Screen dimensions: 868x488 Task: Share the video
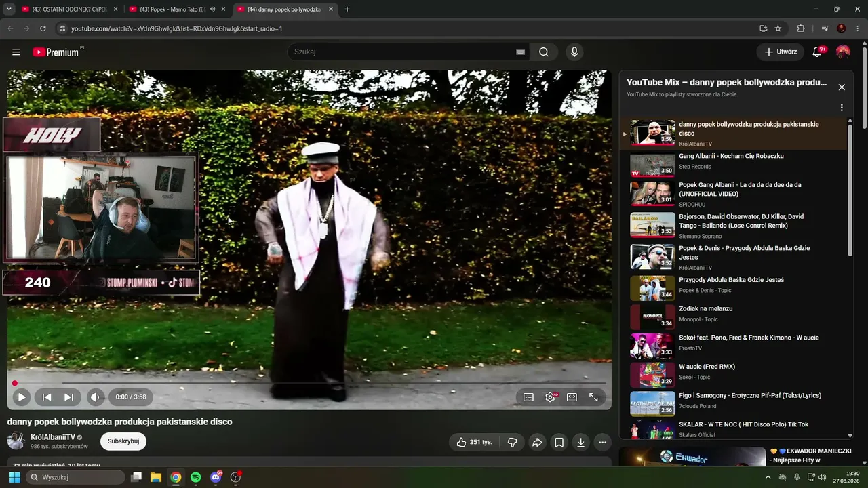pos(537,442)
